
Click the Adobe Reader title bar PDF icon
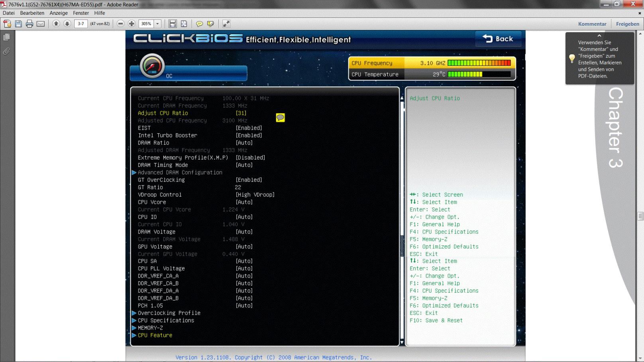tap(4, 4)
